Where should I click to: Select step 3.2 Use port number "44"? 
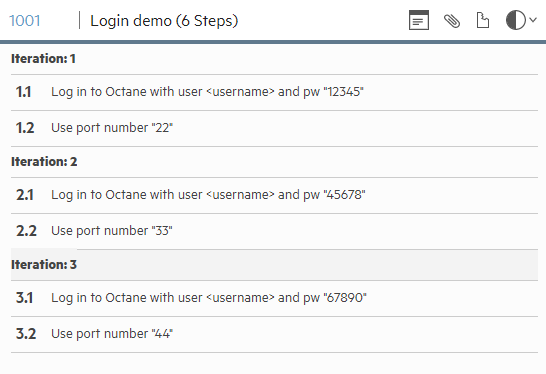(x=274, y=334)
